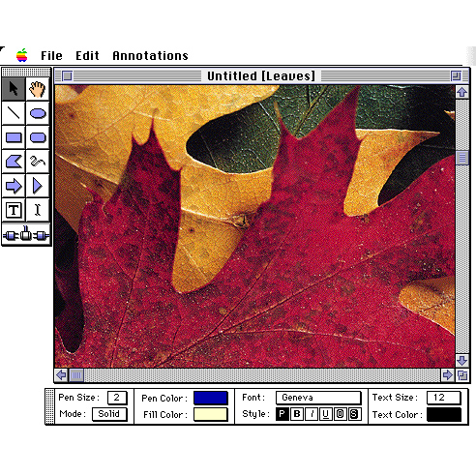Select the rounded rectangle tool
The width and height of the screenshot is (476, 476).
point(38,137)
